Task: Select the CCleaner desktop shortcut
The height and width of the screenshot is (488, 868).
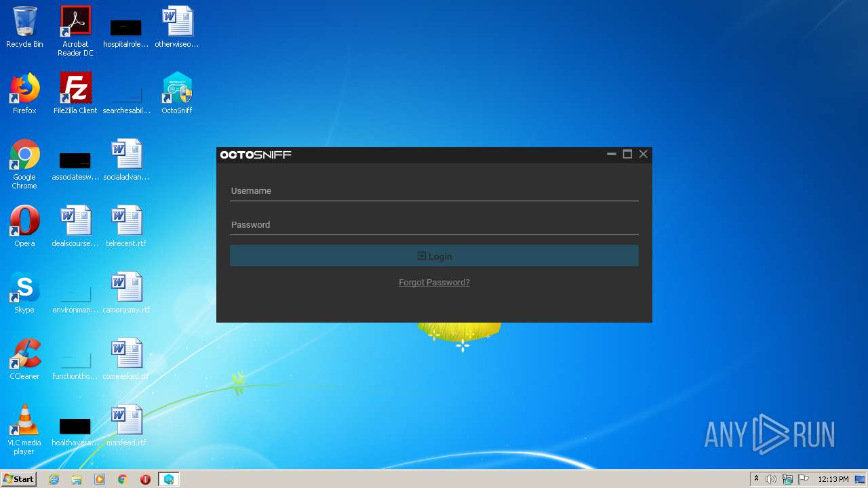Action: (24, 360)
